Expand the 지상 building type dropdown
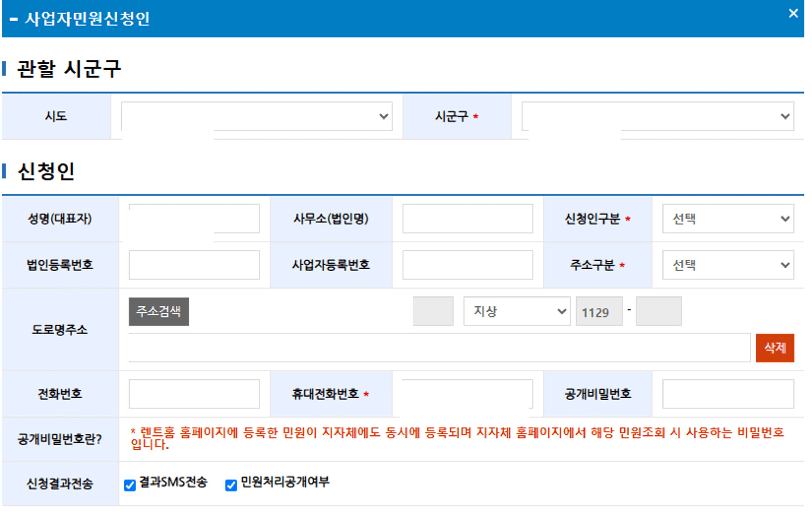Image resolution: width=812 pixels, height=515 pixels. tap(517, 311)
